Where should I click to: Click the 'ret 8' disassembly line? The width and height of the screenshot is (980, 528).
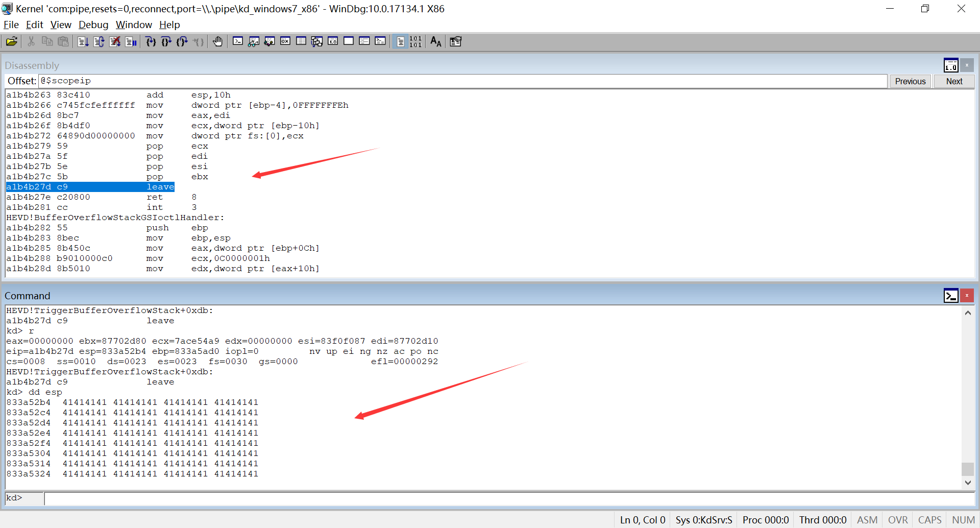102,197
